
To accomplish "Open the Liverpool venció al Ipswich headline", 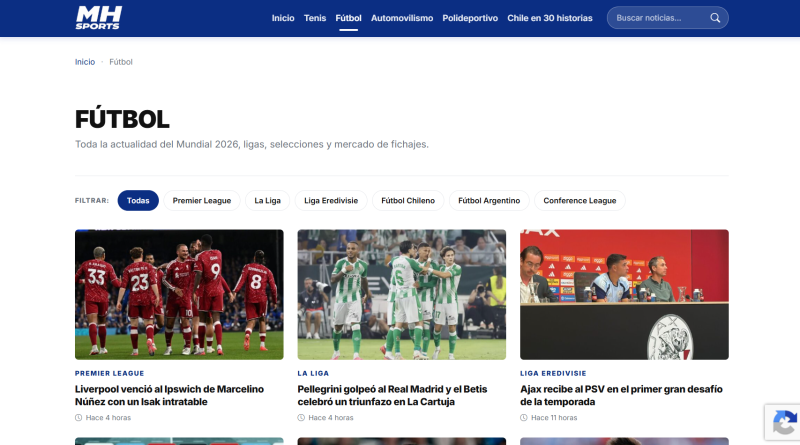I will point(169,395).
